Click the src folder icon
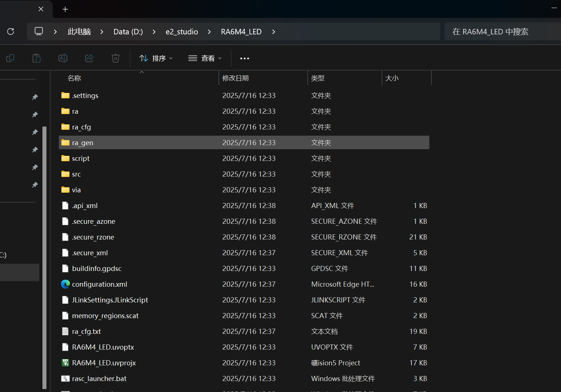The image size is (561, 392). click(65, 174)
